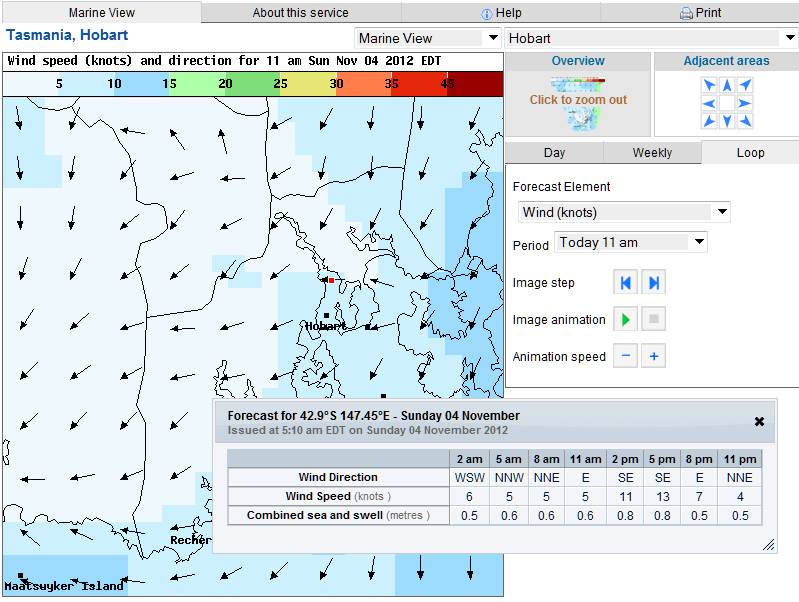Expand the Period dropdown showing Today 11 am

click(631, 242)
